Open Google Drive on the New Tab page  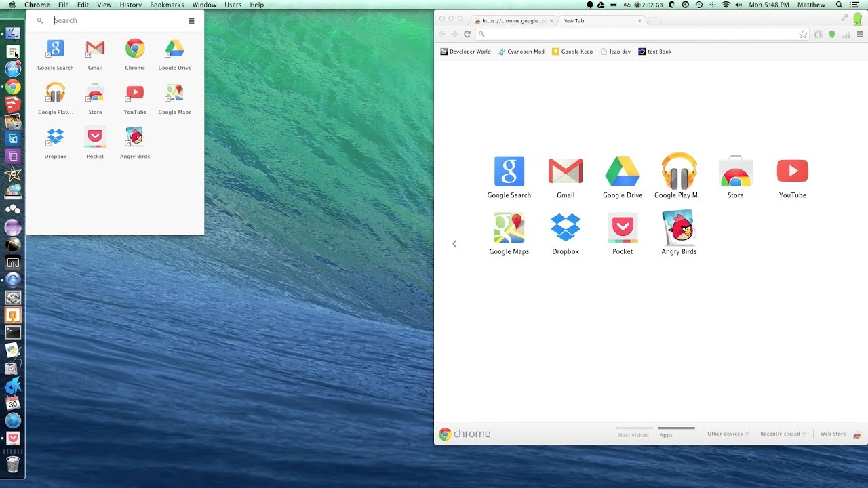pos(623,178)
